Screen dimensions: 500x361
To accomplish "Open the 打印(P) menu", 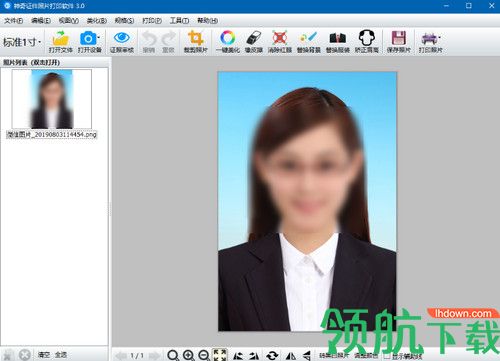I will coord(152,21).
